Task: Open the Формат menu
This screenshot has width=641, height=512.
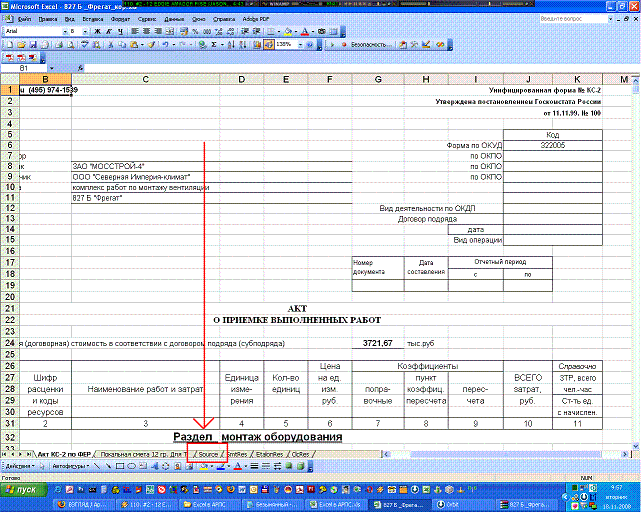Action: coord(120,19)
